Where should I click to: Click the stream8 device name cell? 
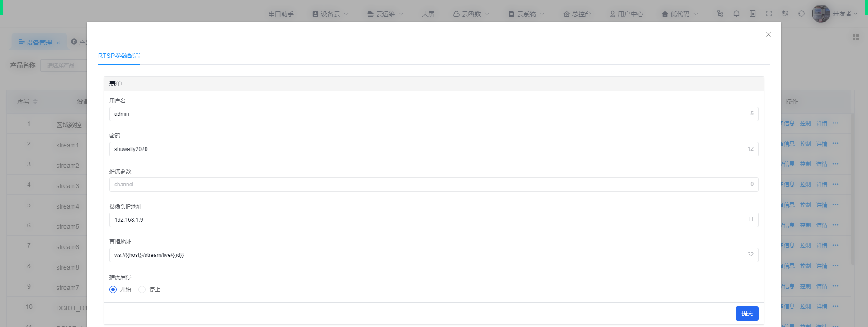point(67,267)
